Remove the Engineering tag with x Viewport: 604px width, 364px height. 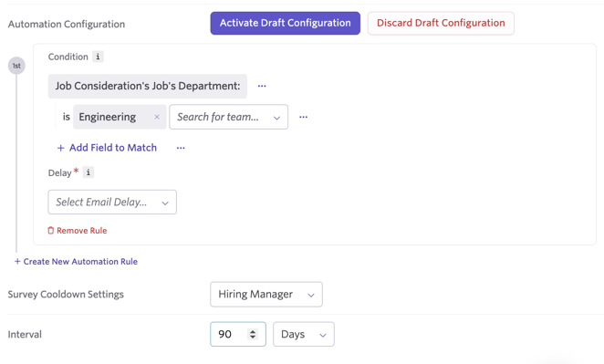click(x=157, y=117)
